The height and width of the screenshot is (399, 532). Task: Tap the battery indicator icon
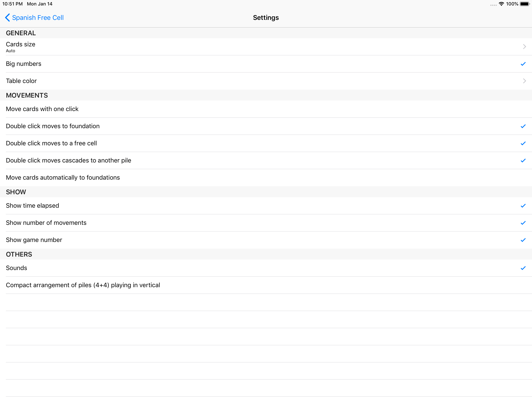(x=525, y=4)
